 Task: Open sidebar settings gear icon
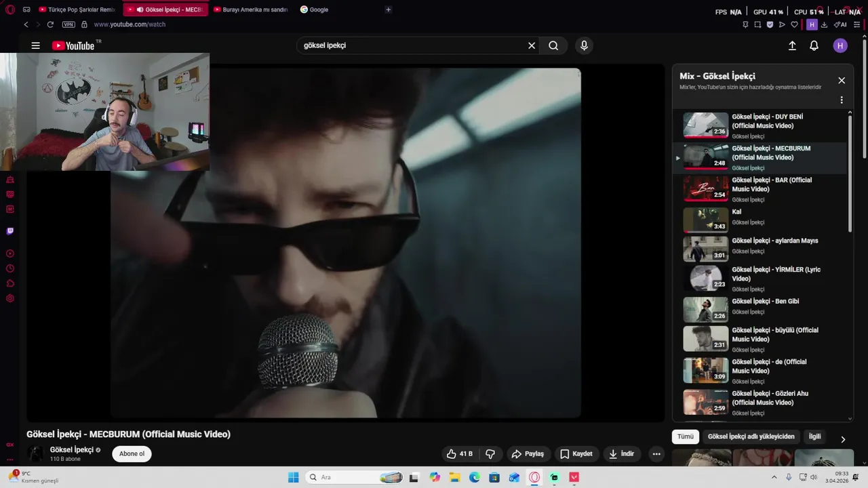(10, 298)
